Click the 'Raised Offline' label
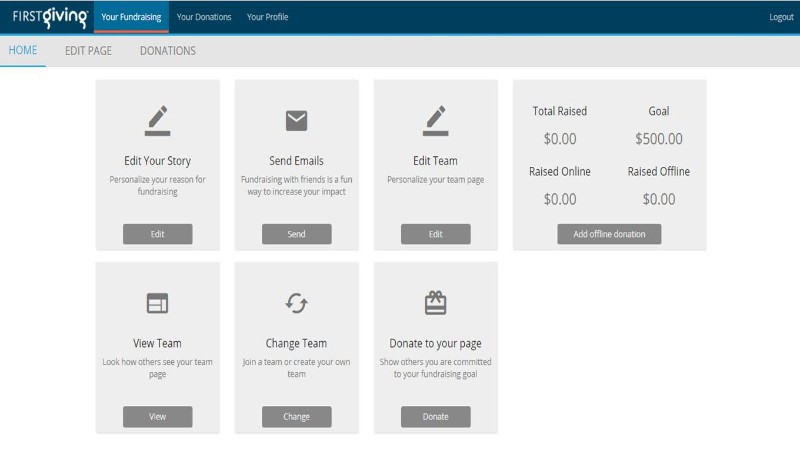 point(659,171)
